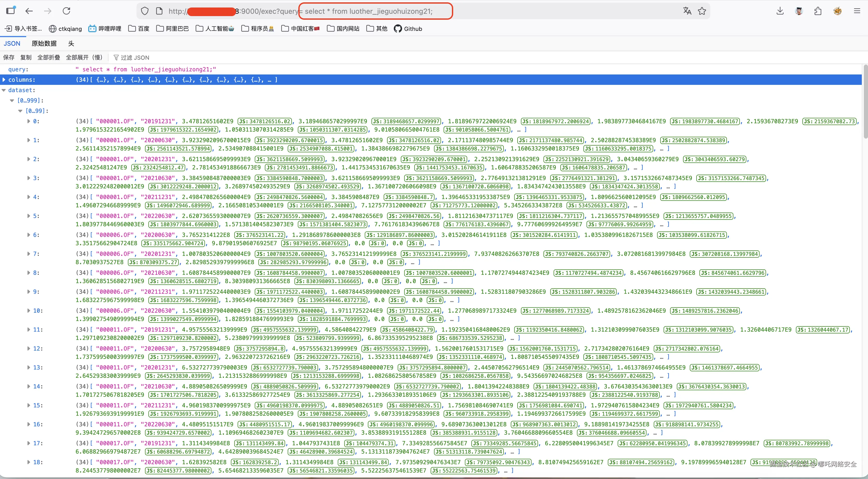
Task: Expand the columns array
Action: click(x=4, y=80)
